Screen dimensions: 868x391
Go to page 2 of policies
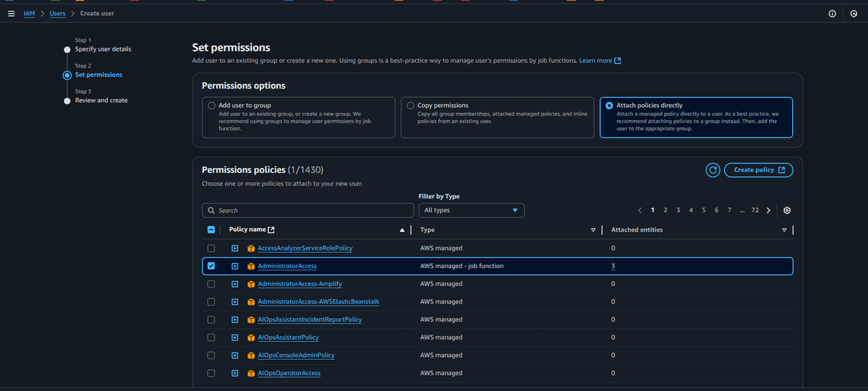coord(665,210)
